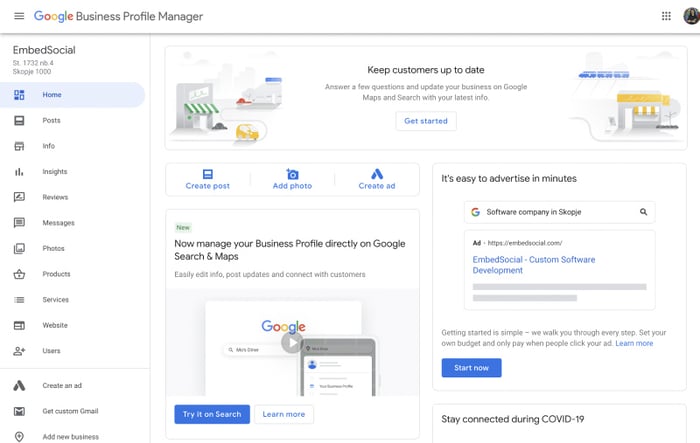Viewport: 700px width, 443px height.
Task: Open Info from the sidebar
Action: click(49, 146)
